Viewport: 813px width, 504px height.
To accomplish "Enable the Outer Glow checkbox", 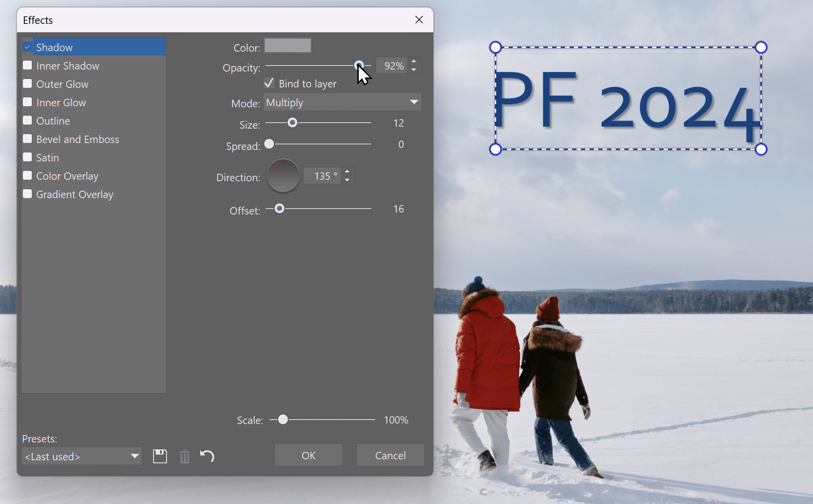I will point(28,84).
